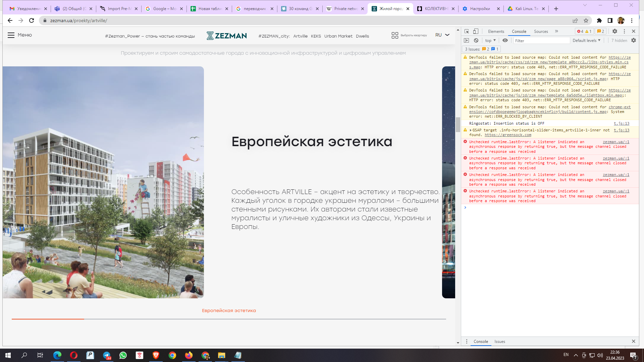Expand the top JavaScript context dropdown

(490, 41)
